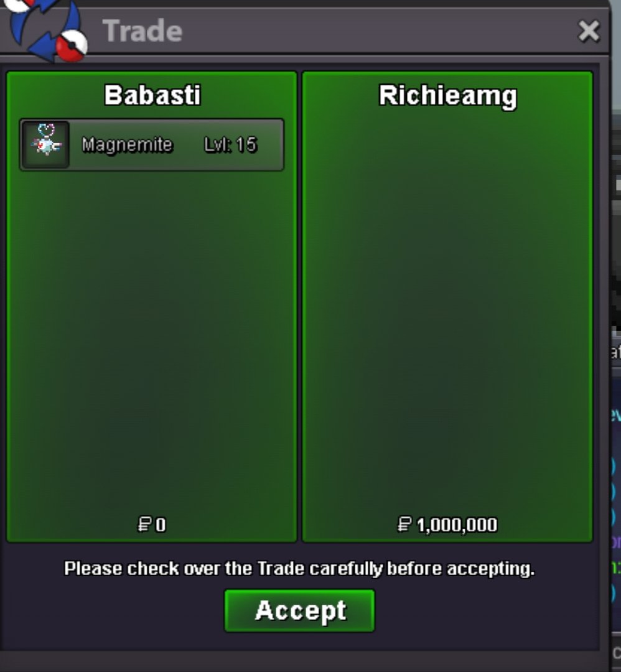Select the Magnemite sprite thumbnail

click(x=46, y=144)
